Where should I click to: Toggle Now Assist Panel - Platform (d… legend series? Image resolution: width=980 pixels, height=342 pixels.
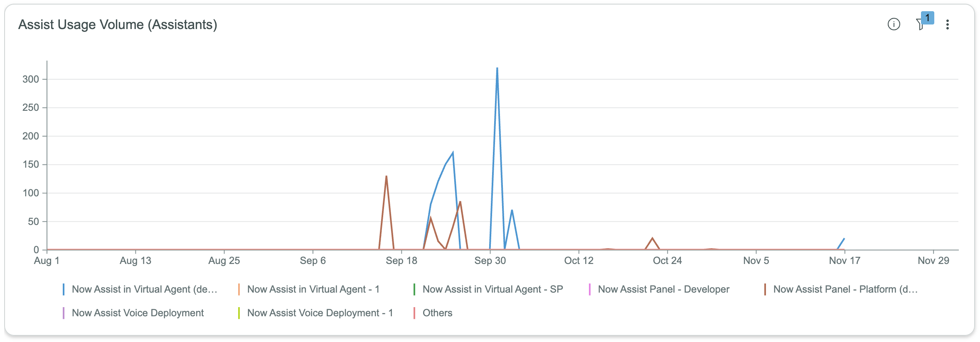(x=841, y=289)
